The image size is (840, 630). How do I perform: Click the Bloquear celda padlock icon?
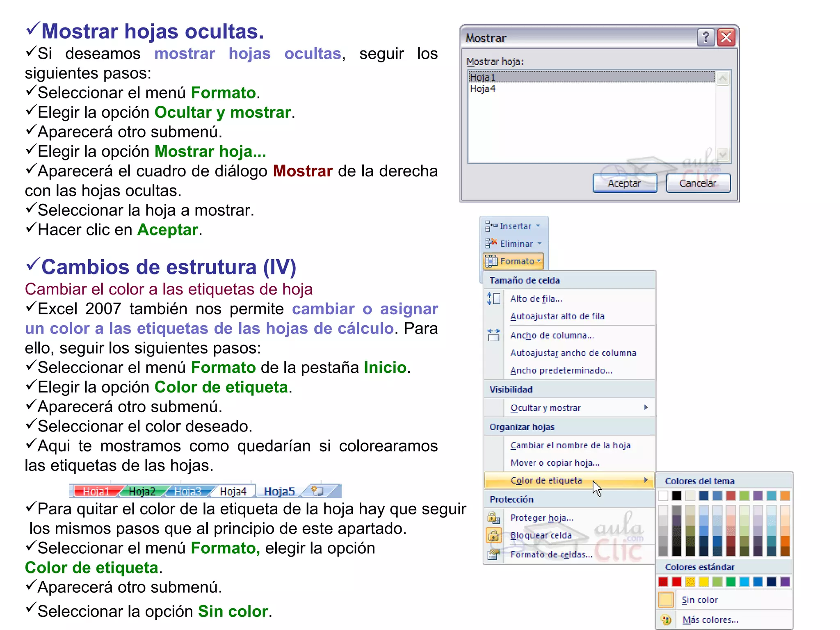point(493,535)
